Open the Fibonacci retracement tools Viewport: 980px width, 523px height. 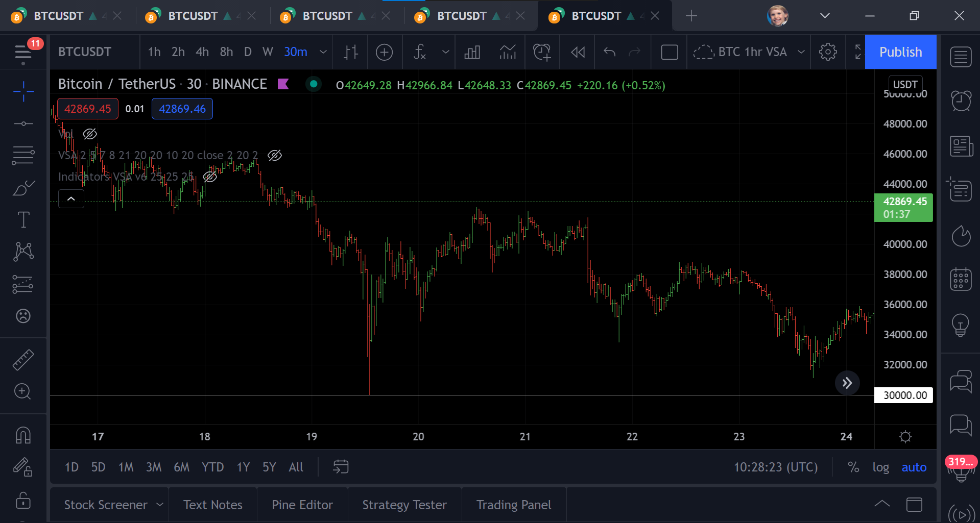(x=23, y=155)
